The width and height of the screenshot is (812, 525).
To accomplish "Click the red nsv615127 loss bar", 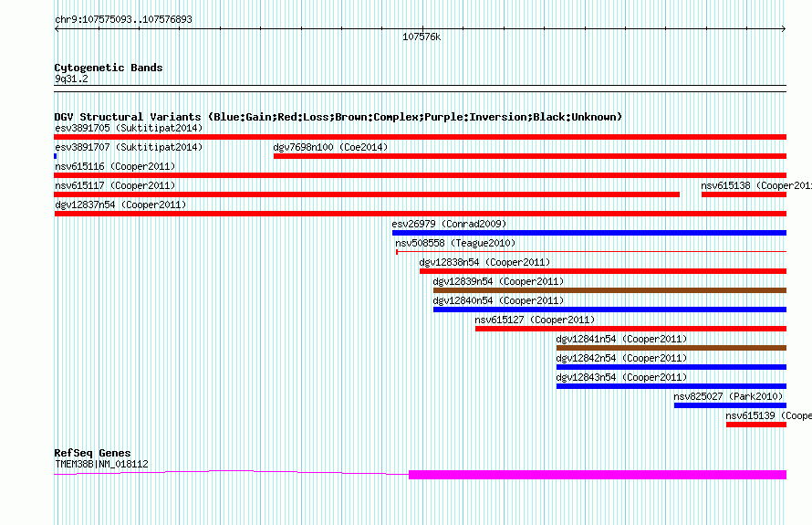I will coord(630,329).
